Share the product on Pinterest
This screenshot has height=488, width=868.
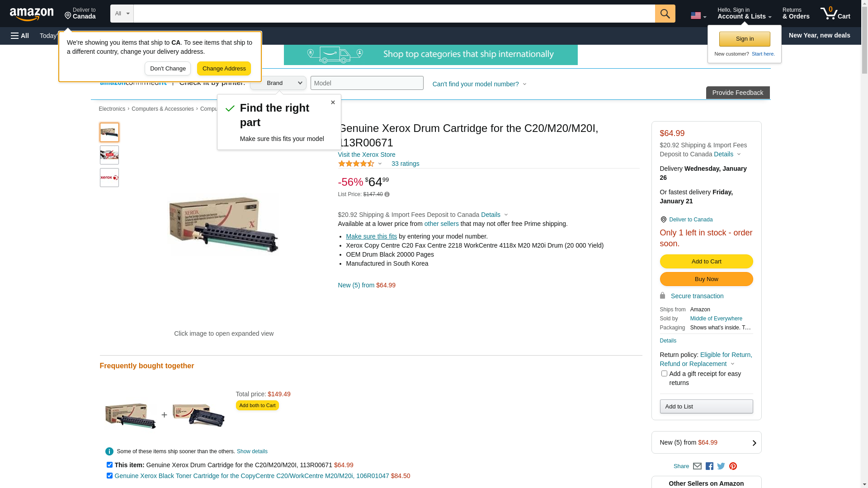[x=733, y=466]
